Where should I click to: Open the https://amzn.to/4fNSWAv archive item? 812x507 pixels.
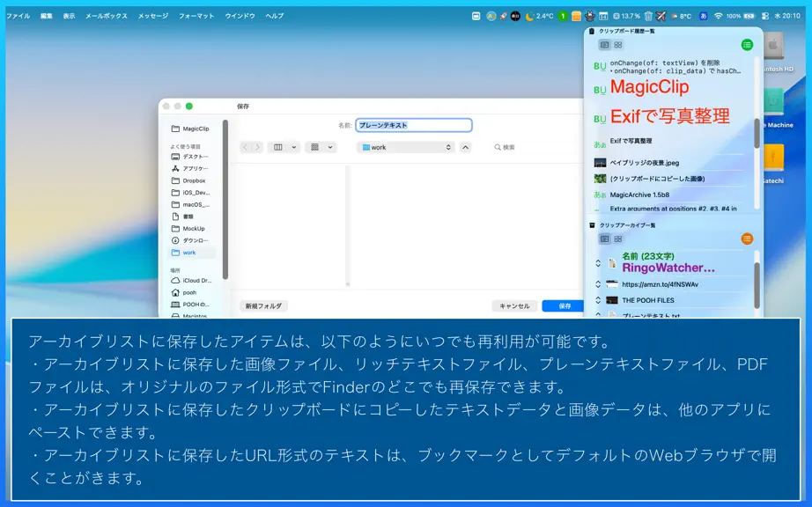click(x=660, y=284)
